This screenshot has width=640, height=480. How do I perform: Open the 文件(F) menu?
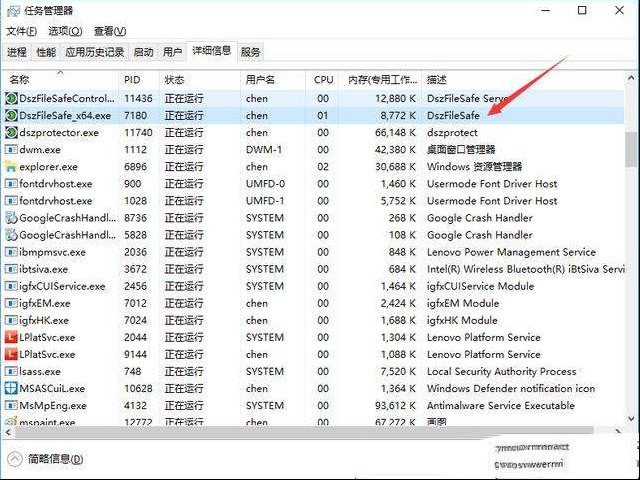(x=22, y=31)
